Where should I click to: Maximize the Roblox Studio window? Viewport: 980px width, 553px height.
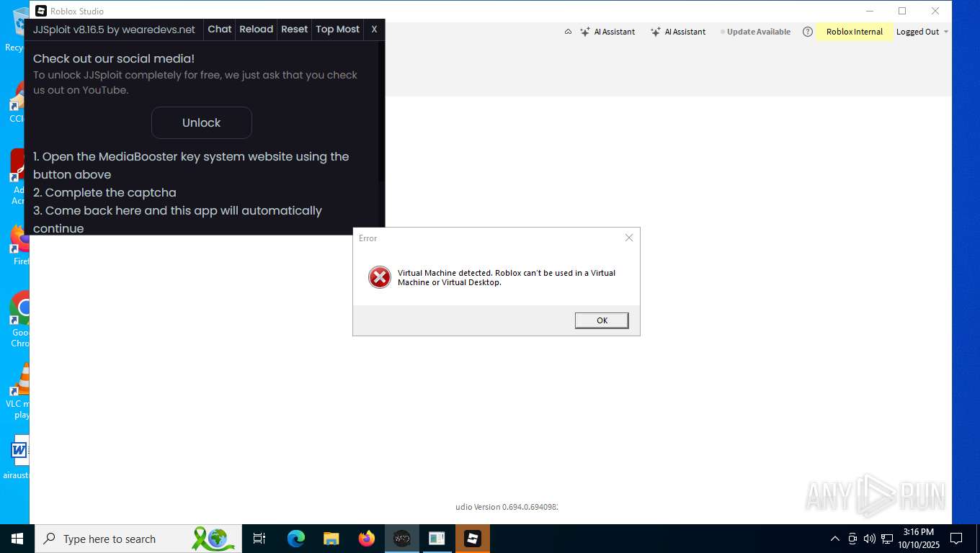coord(902,11)
